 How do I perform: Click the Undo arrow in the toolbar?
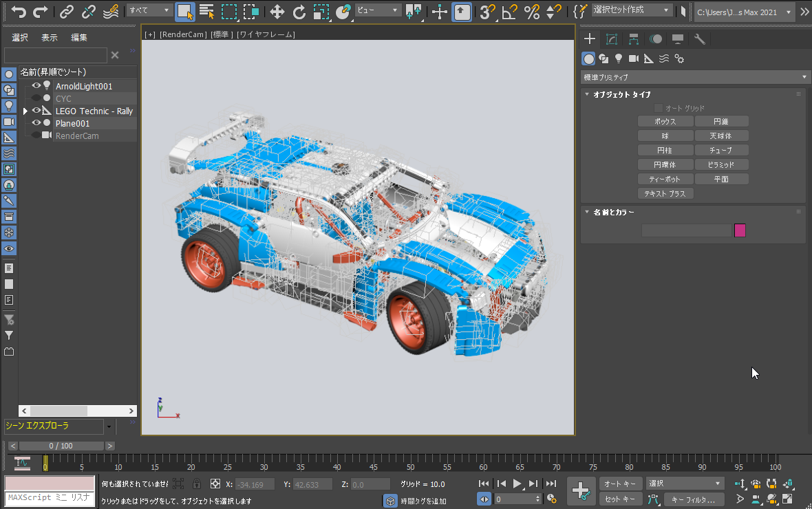coord(19,12)
